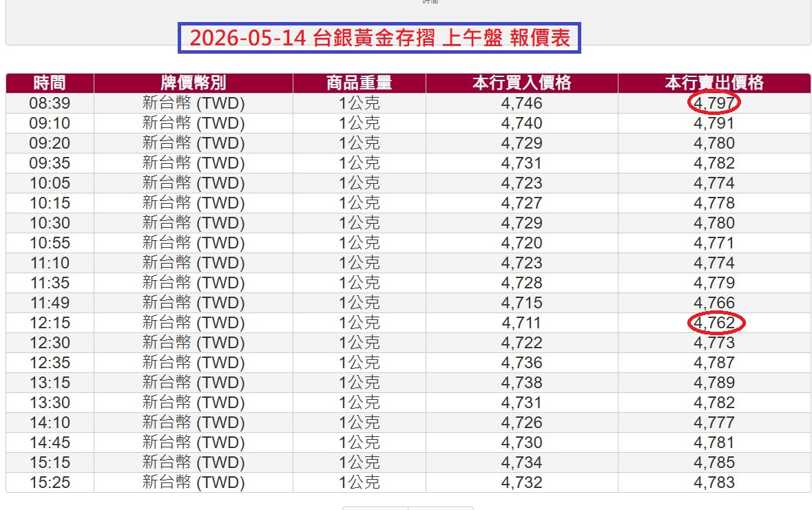This screenshot has width=812, height=510.
Task: Select the 14:45 time cell
Action: point(50,443)
